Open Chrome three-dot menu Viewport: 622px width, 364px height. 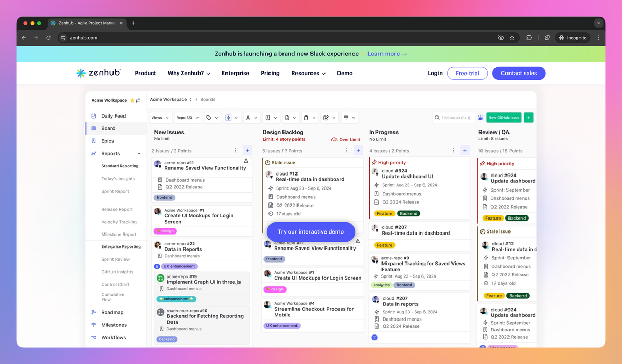(x=598, y=38)
